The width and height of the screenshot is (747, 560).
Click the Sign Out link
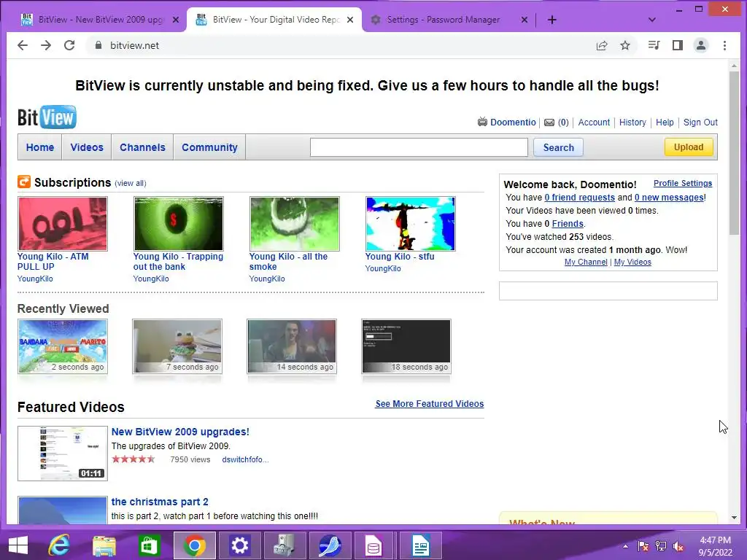point(700,122)
